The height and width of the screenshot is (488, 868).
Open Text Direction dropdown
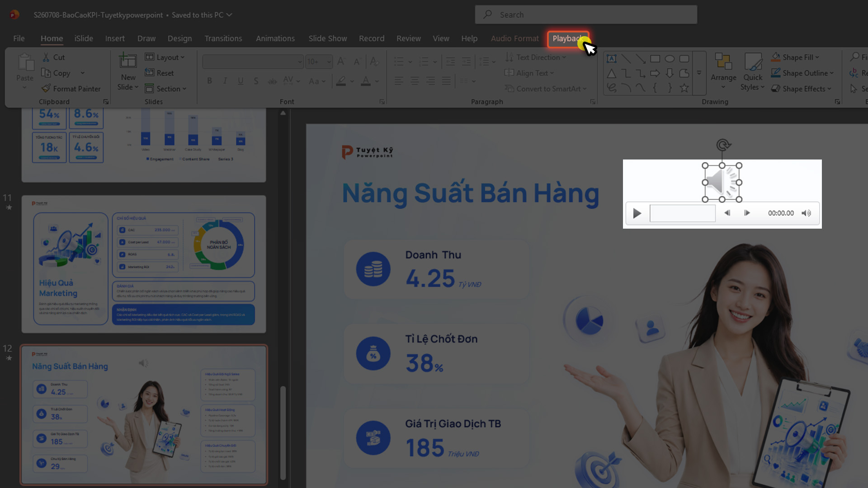535,57
